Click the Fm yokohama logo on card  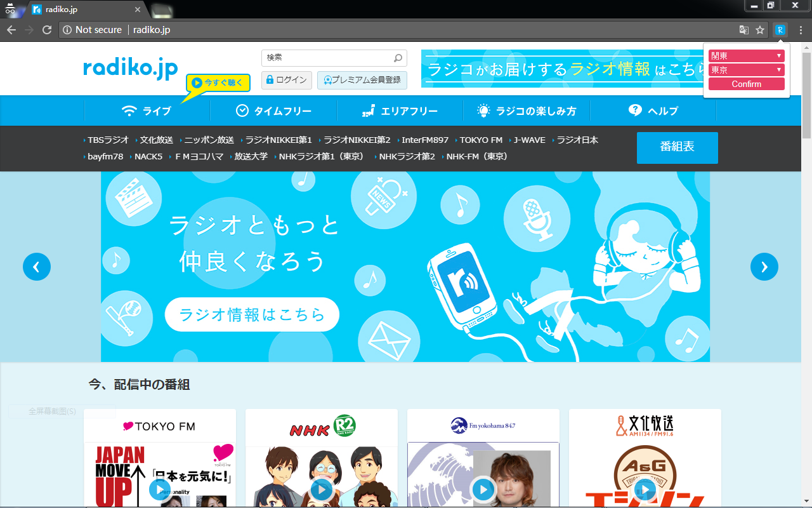point(483,425)
